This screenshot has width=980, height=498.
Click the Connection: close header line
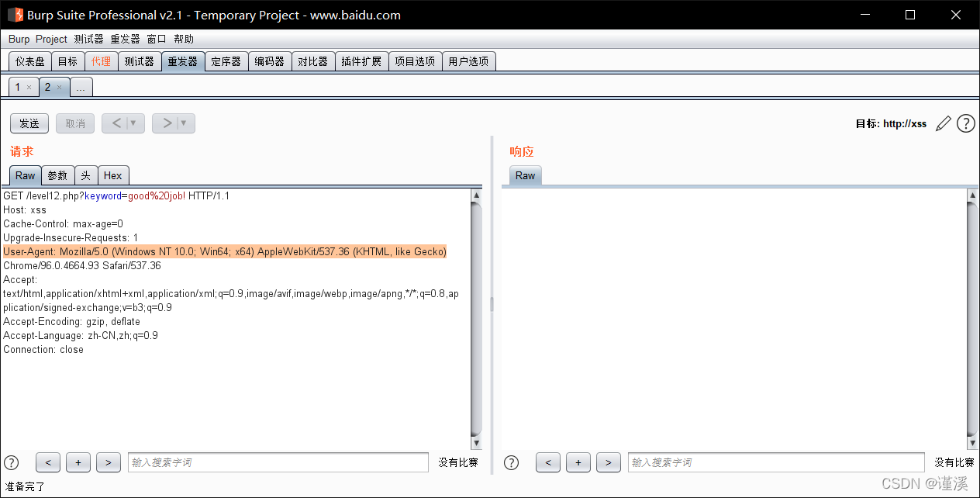[43, 350]
